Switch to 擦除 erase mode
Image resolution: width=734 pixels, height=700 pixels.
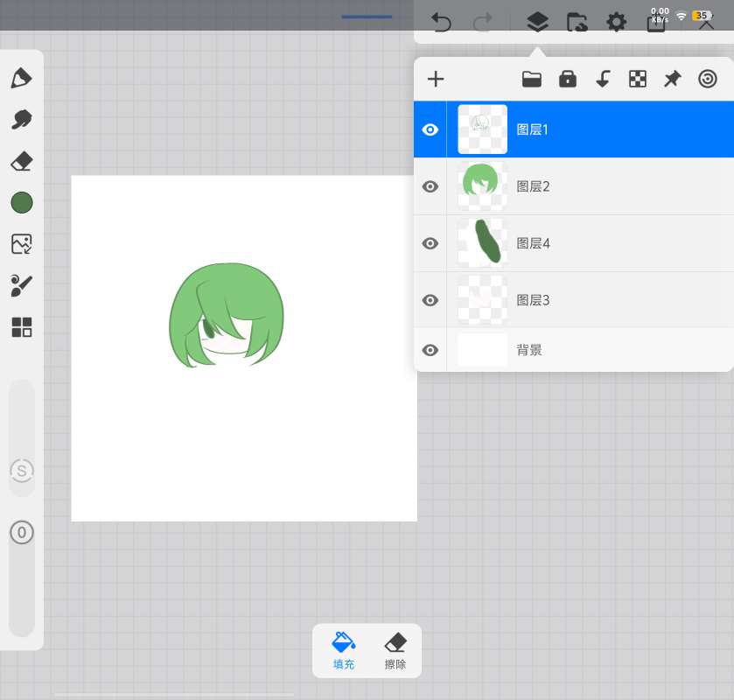[x=395, y=650]
